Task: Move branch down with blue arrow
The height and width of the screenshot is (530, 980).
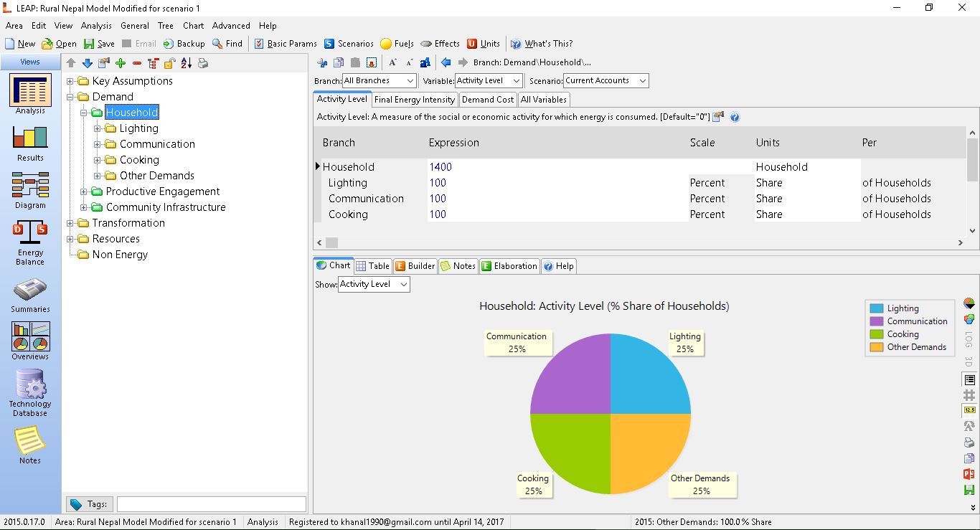Action: [88, 63]
